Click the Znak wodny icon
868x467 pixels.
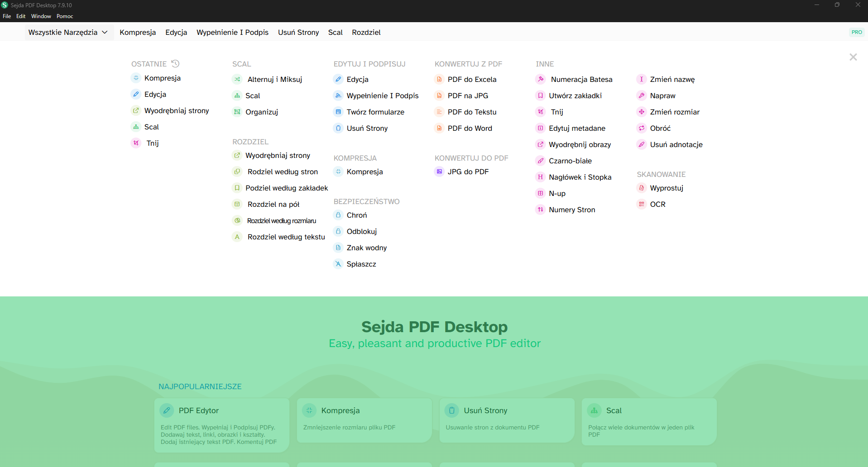click(338, 248)
